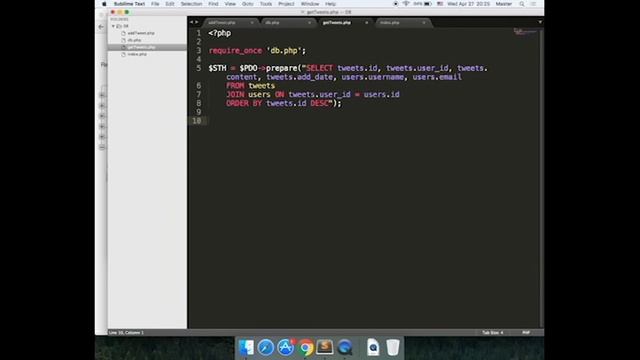Open the Help menu
The height and width of the screenshot is (360, 640).
pyautogui.click(x=330, y=4)
